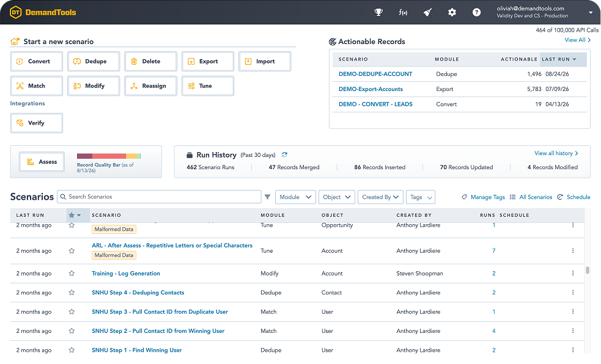Open runs count 4 for SNHU Step 2
Viewport: 601px width, 364px height.
(x=493, y=330)
